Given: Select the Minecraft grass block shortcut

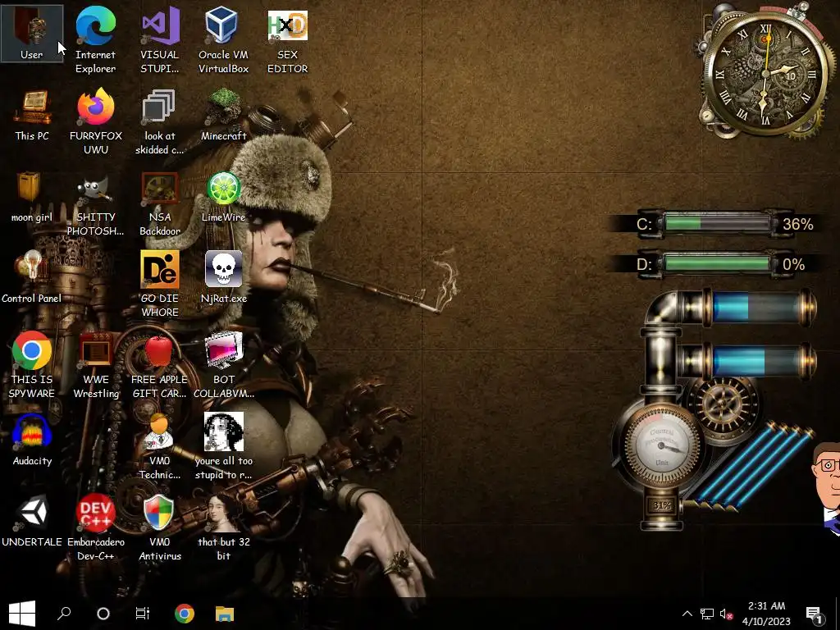Looking at the screenshot, I should coord(223,115).
